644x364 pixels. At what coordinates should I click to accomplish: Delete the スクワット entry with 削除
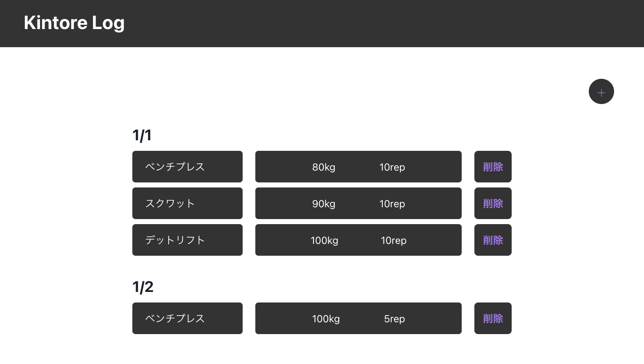(x=493, y=203)
